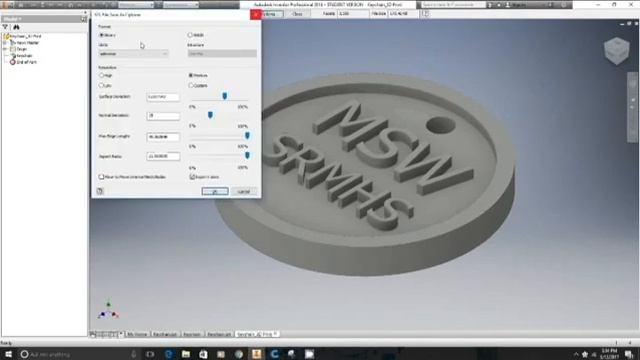Click the Close button in top bar
Screen dimensions: 640x360
(x=297, y=14)
